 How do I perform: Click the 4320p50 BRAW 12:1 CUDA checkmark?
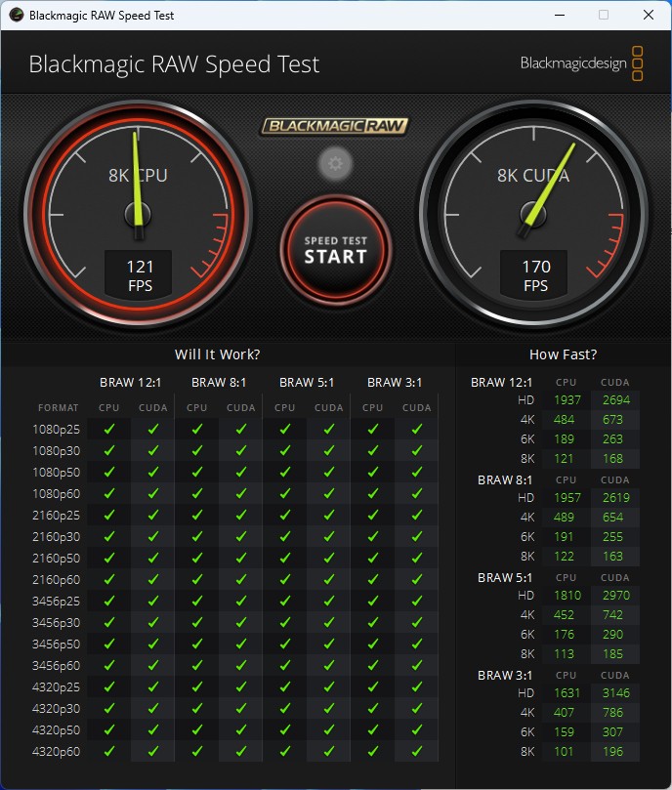pyautogui.click(x=152, y=729)
